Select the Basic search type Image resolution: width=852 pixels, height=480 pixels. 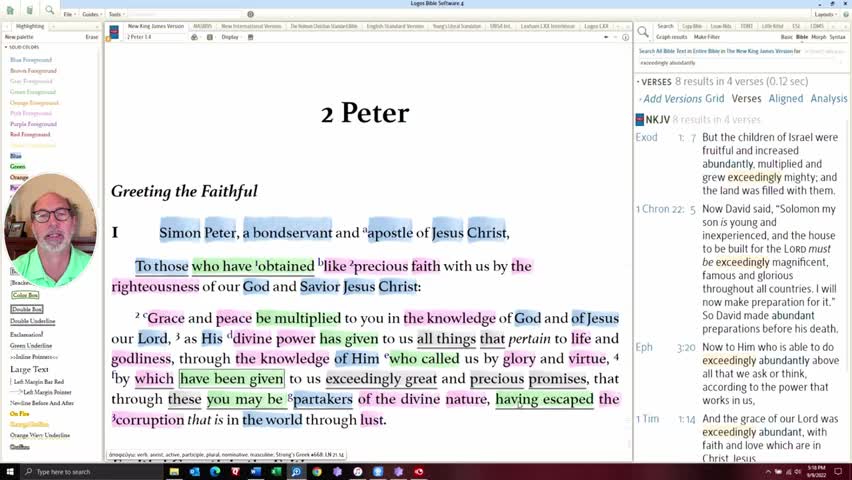[x=786, y=37]
